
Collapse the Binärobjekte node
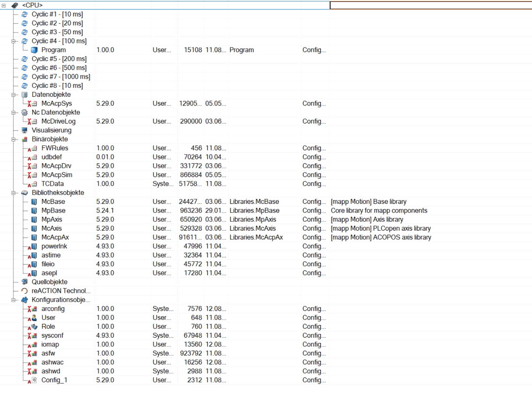click(x=13, y=139)
